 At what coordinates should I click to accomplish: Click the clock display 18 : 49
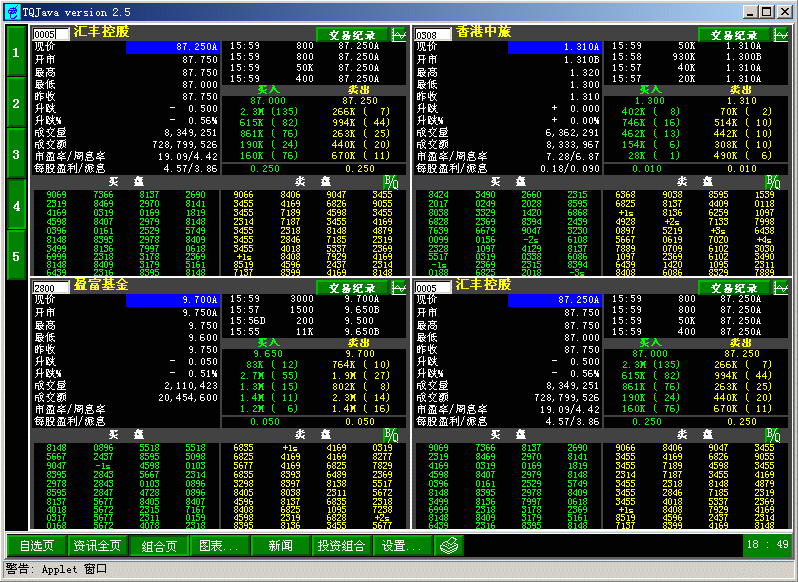tap(767, 545)
